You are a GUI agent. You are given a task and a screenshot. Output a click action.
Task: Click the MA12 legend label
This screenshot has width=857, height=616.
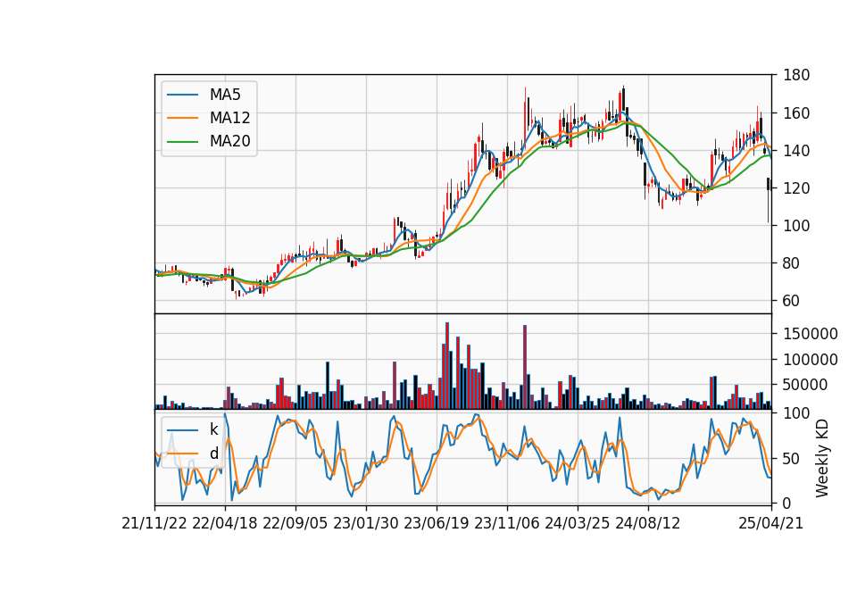[x=229, y=118]
